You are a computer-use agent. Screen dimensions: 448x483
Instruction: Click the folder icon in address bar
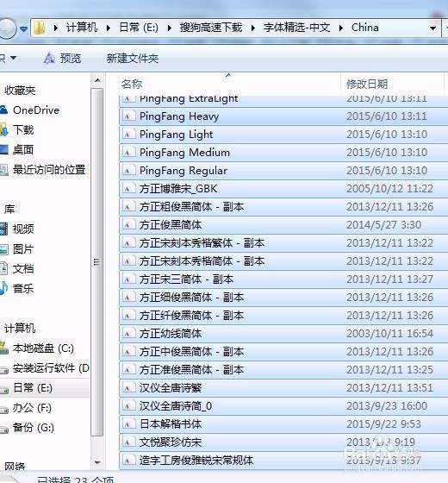coord(40,28)
